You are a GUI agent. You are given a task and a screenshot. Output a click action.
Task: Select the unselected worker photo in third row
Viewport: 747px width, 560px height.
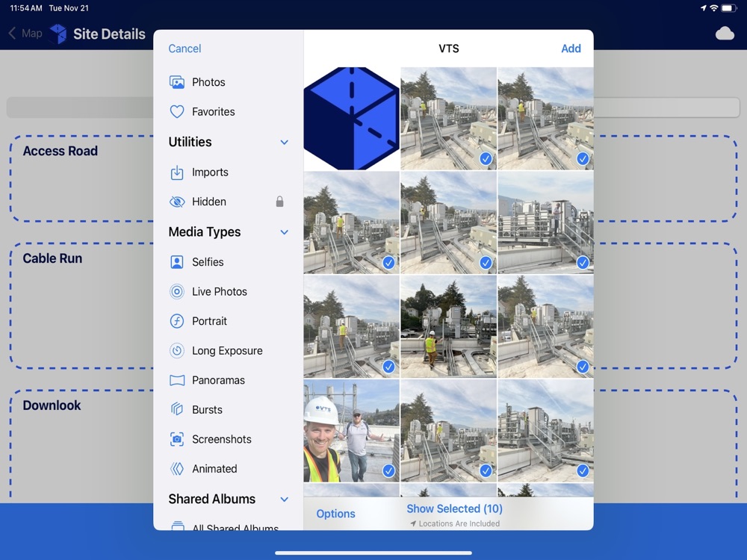tap(448, 327)
